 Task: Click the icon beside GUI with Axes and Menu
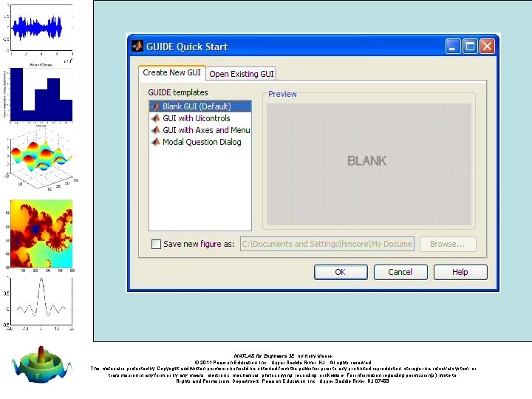tap(156, 130)
